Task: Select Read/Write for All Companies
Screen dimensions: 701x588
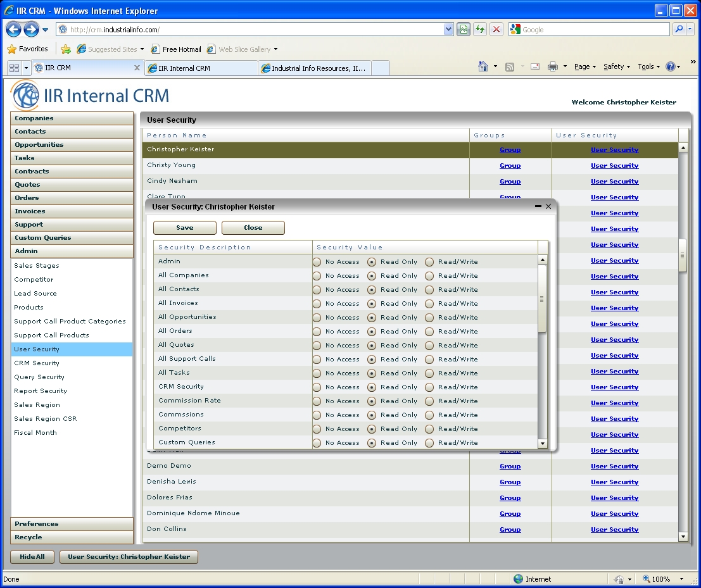Action: (x=429, y=275)
